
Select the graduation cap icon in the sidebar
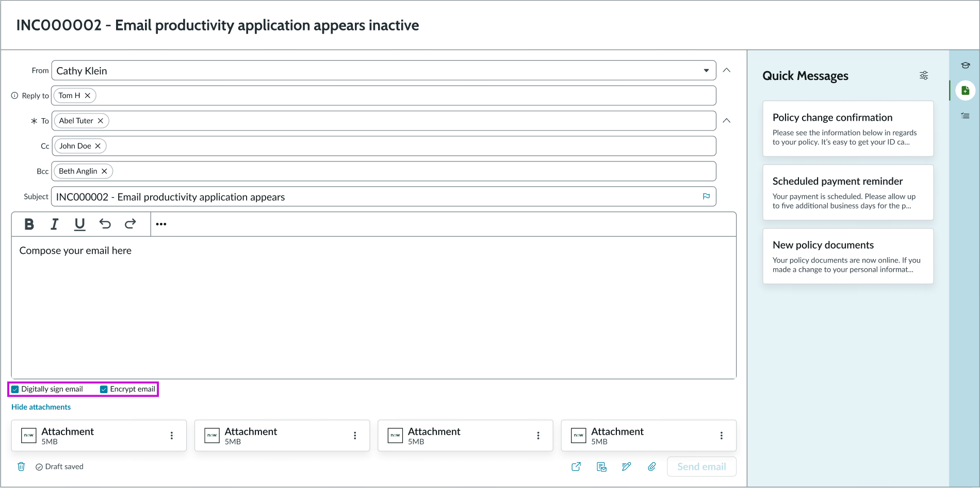coord(965,66)
